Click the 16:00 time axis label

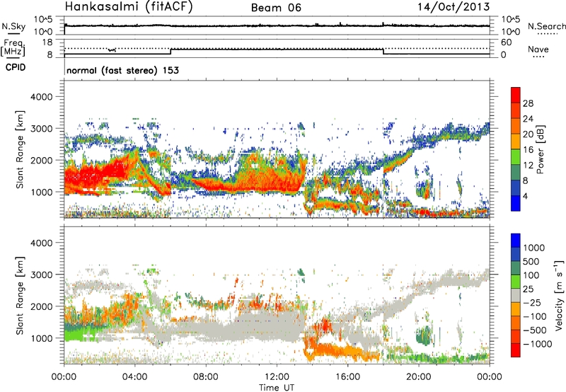point(347,377)
